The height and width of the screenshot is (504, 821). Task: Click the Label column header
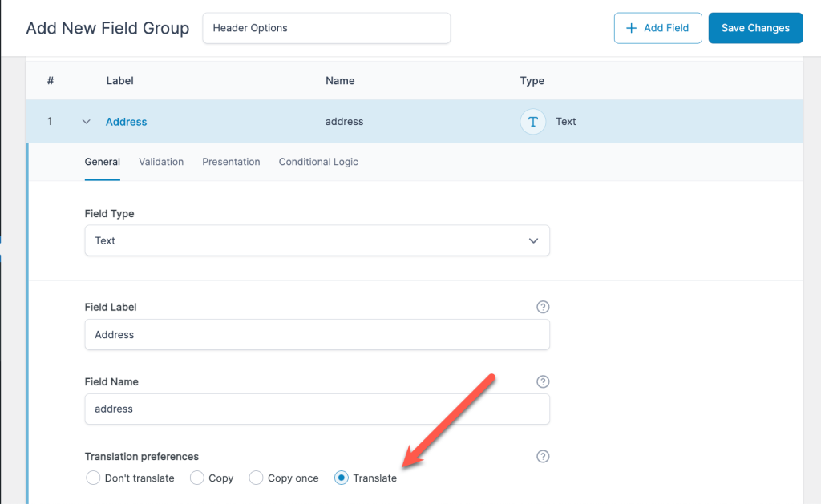click(x=119, y=81)
